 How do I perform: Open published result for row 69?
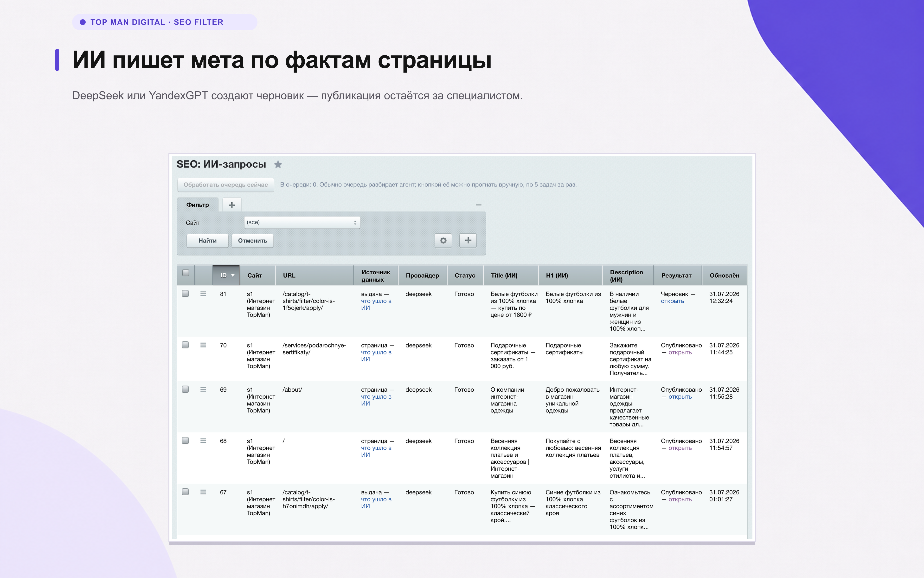pos(680,397)
